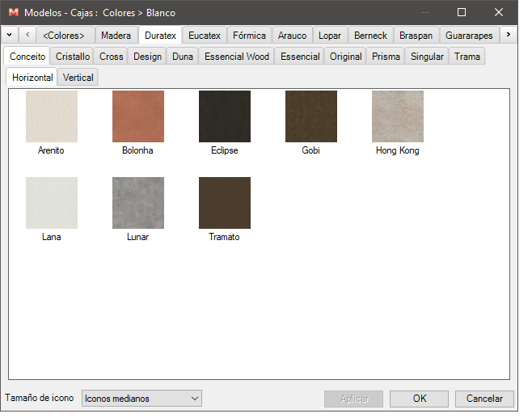Viewport: 532px width, 418px height.
Task: Choose the Tramato brown swatch
Action: [x=225, y=203]
